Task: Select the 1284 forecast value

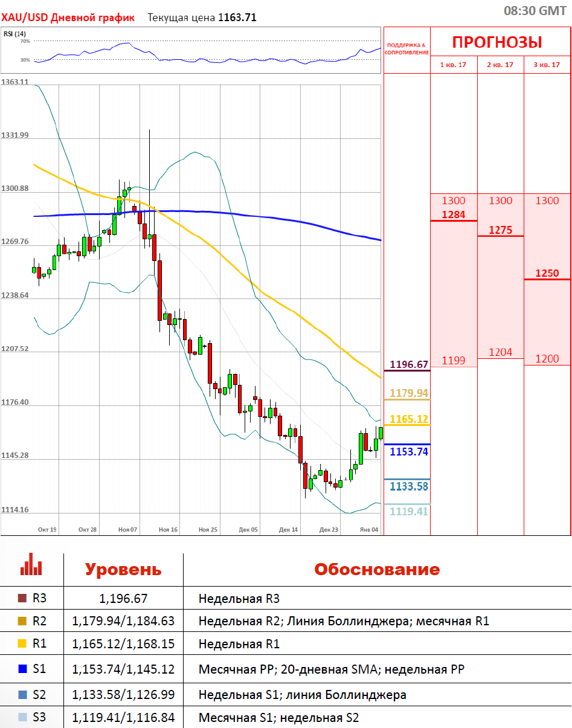Action: tap(454, 214)
